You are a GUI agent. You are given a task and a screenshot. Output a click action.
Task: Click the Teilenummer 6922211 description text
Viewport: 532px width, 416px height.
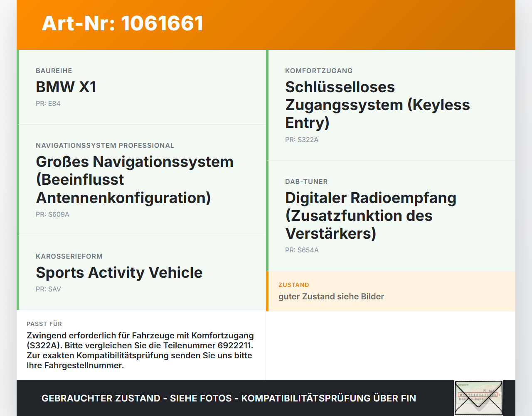tap(140, 350)
